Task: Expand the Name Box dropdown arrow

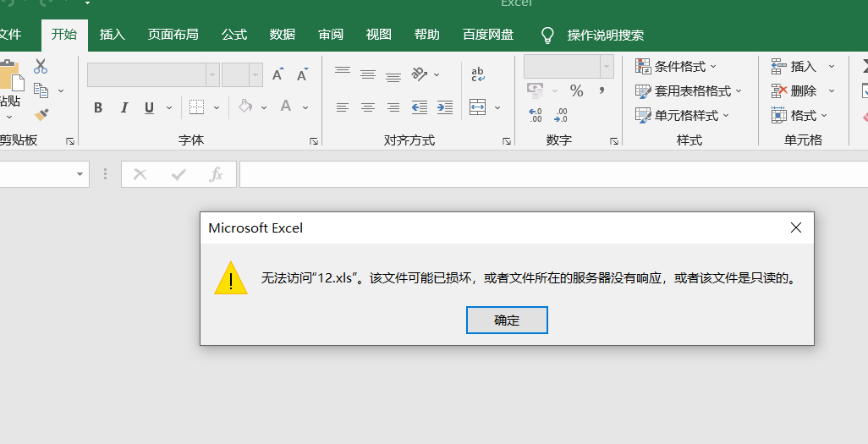Action: [x=80, y=174]
